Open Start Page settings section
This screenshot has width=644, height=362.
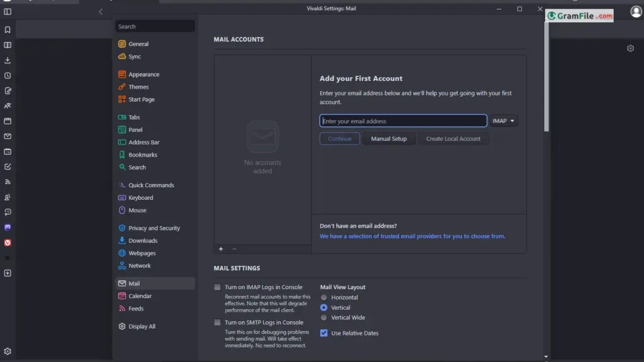155,99
